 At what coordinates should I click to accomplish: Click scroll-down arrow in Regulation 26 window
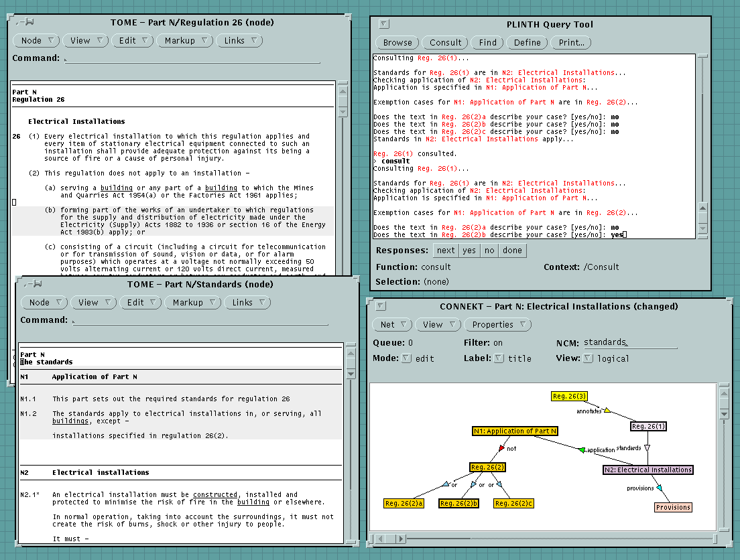tap(343, 112)
